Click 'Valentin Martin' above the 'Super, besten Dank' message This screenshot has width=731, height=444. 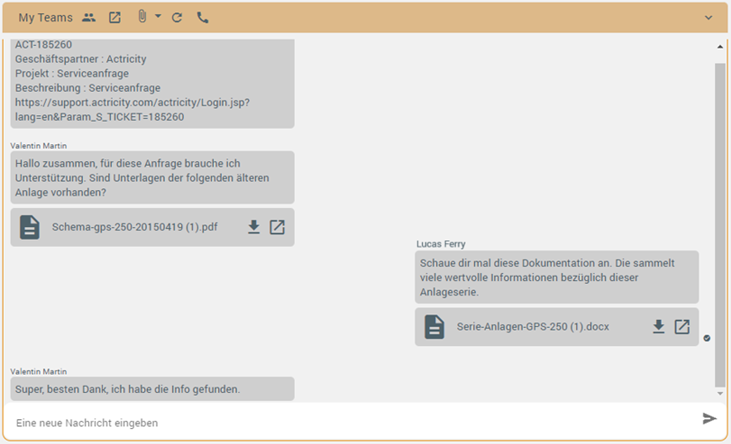pyautogui.click(x=39, y=372)
